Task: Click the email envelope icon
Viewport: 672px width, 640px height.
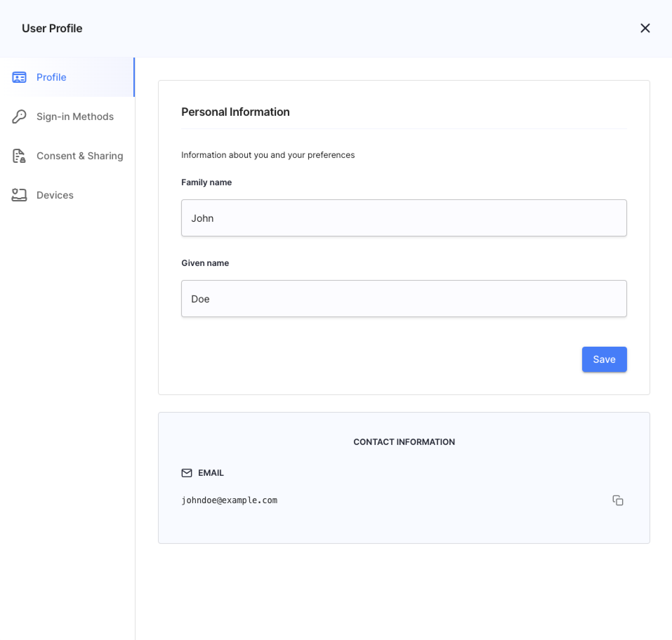Action: pos(187,473)
